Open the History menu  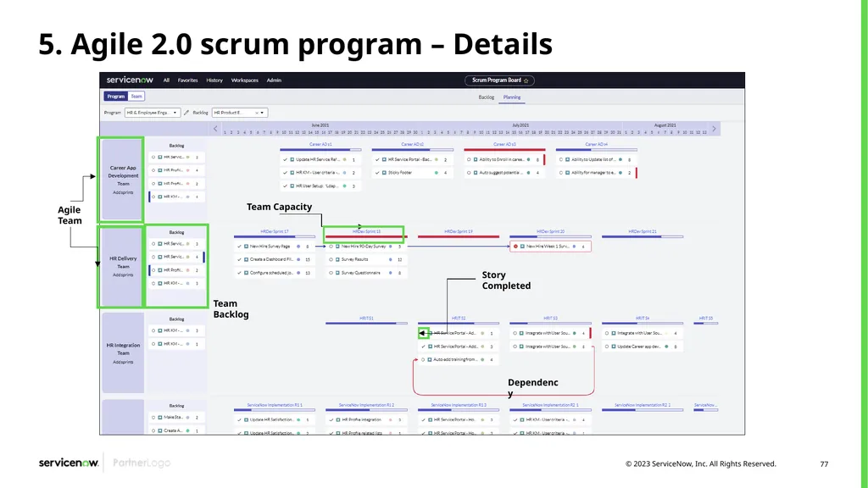(214, 80)
